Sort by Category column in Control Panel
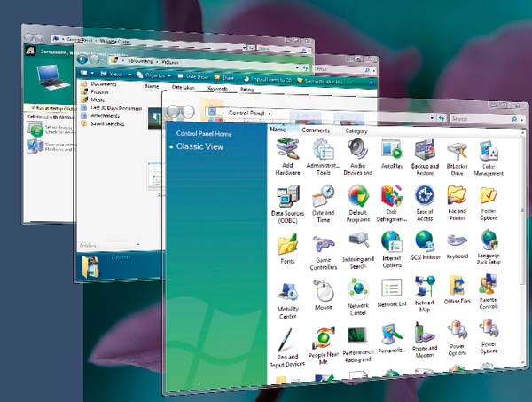The image size is (532, 402). pyautogui.click(x=356, y=130)
